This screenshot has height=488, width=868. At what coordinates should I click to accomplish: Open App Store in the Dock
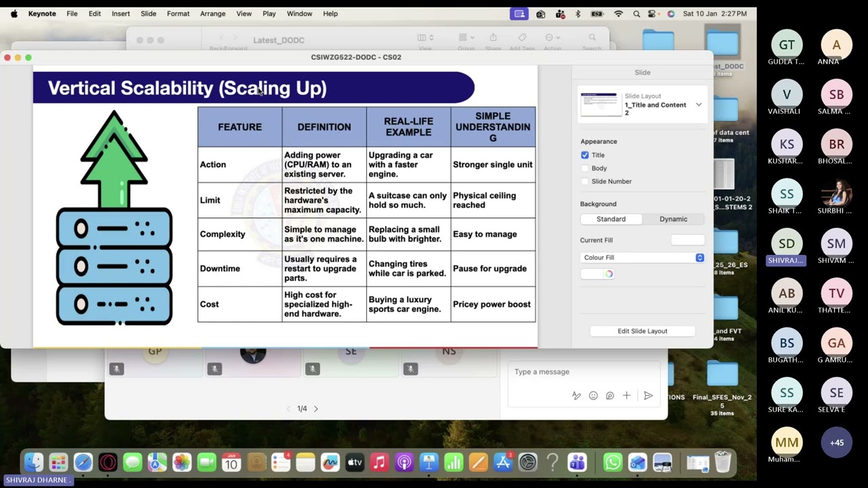(503, 463)
